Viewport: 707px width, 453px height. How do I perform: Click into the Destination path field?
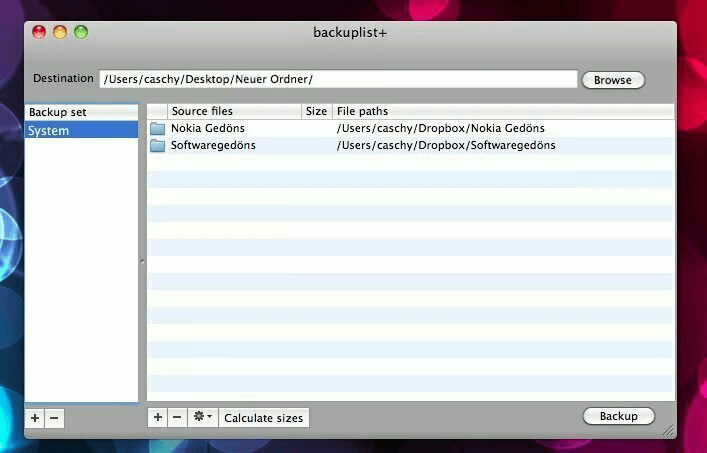(x=338, y=79)
